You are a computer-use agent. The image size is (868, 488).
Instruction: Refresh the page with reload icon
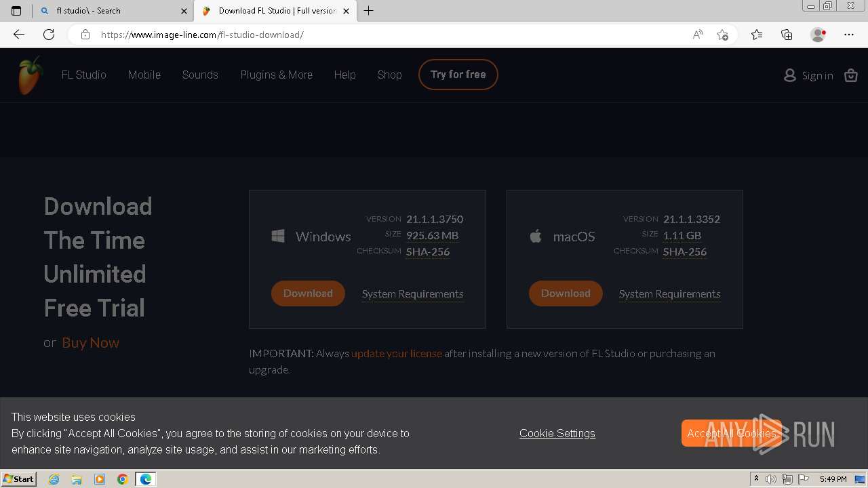(x=49, y=35)
